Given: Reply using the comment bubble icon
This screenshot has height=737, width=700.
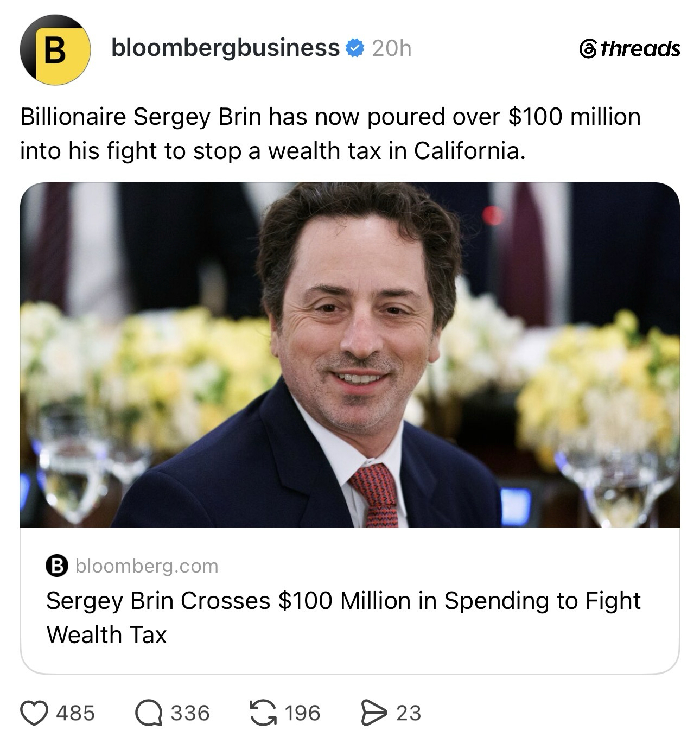Looking at the screenshot, I should (148, 713).
